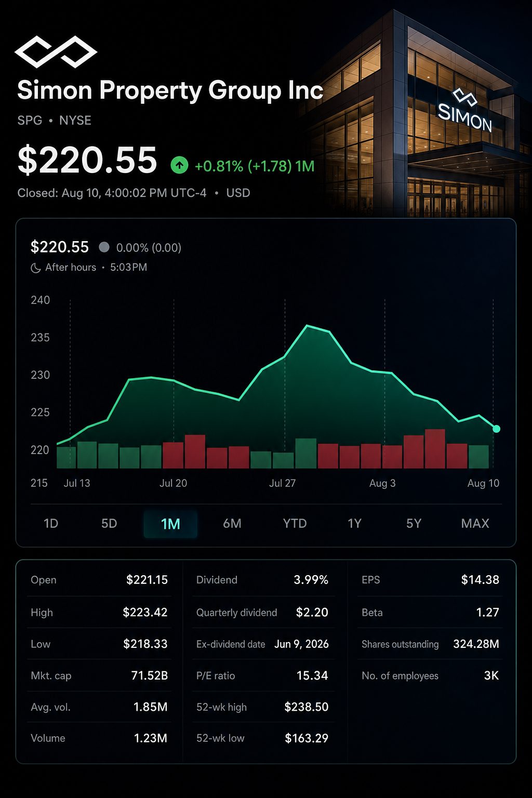The width and height of the screenshot is (532, 798).
Task: Select the MAX time range tab
Action: click(475, 523)
